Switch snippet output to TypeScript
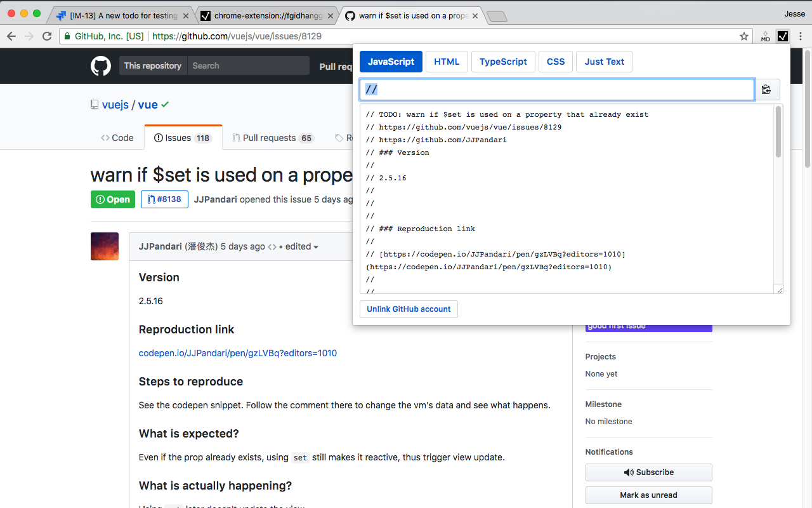 503,61
